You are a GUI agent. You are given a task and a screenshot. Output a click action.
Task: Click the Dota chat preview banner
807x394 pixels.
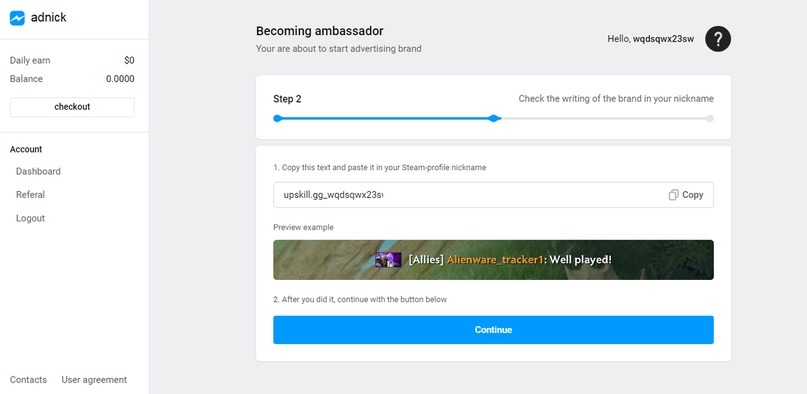point(493,260)
